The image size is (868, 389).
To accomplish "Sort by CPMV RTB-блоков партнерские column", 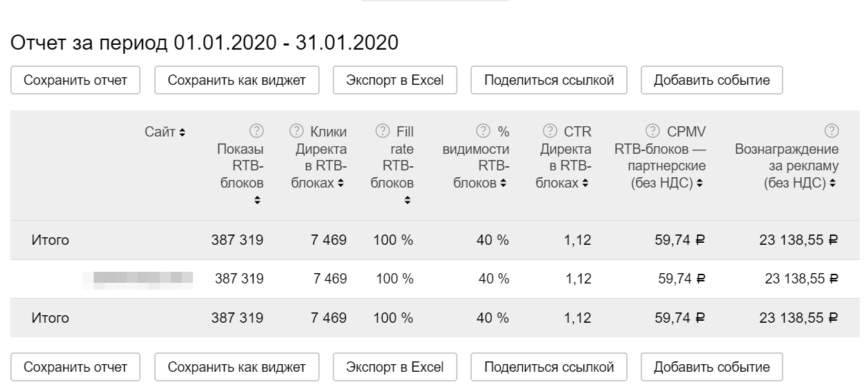I will coord(700,184).
